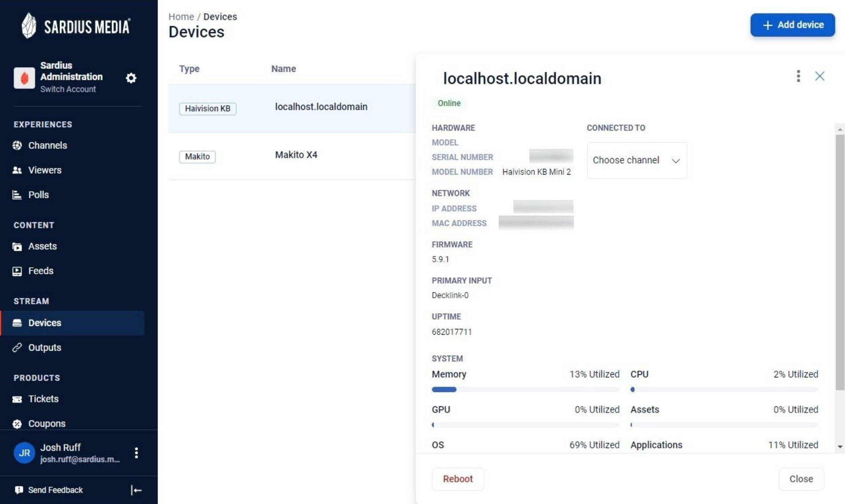Image resolution: width=845 pixels, height=504 pixels.
Task: Click the Add device button
Action: click(x=793, y=25)
